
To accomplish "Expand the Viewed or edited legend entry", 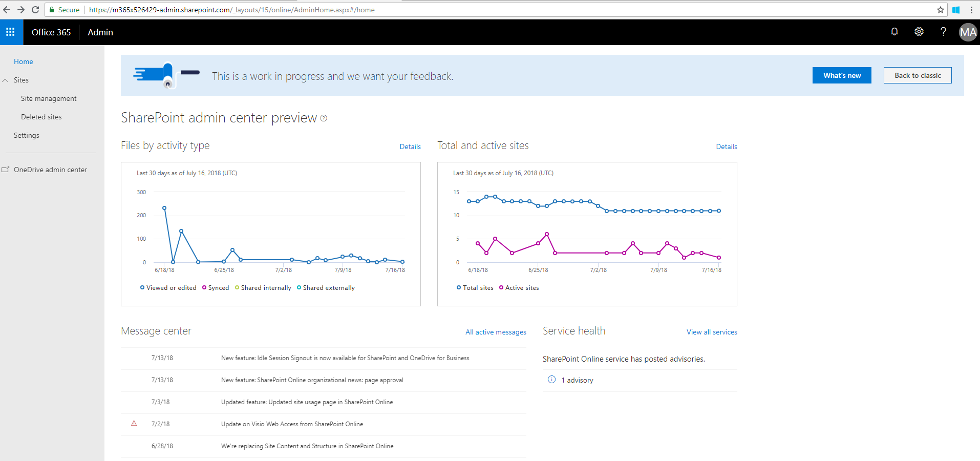I will [x=168, y=287].
